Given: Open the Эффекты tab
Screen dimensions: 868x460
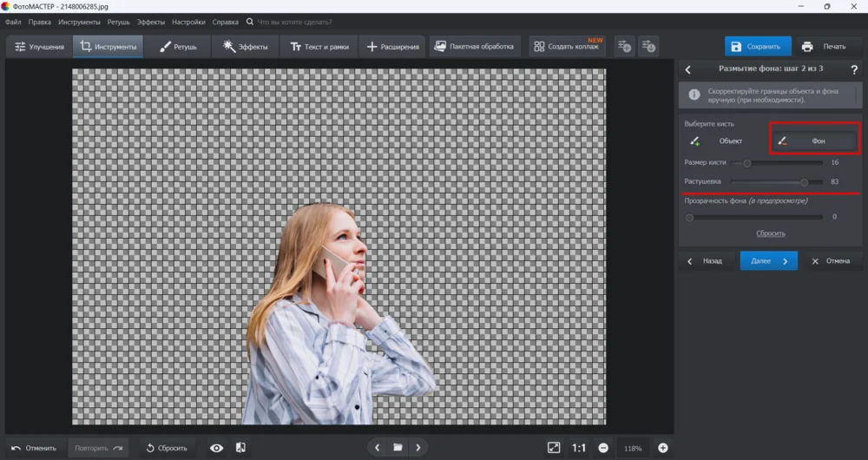Looking at the screenshot, I should [246, 46].
